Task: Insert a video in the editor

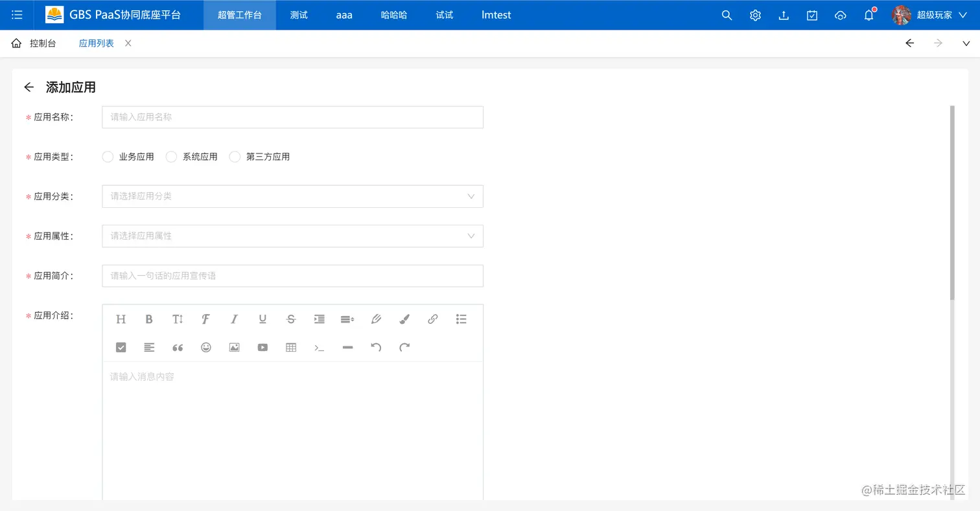Action: [x=262, y=347]
